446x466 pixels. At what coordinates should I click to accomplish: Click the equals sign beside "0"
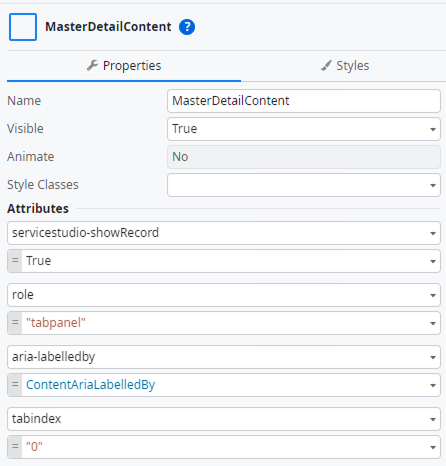(x=15, y=447)
